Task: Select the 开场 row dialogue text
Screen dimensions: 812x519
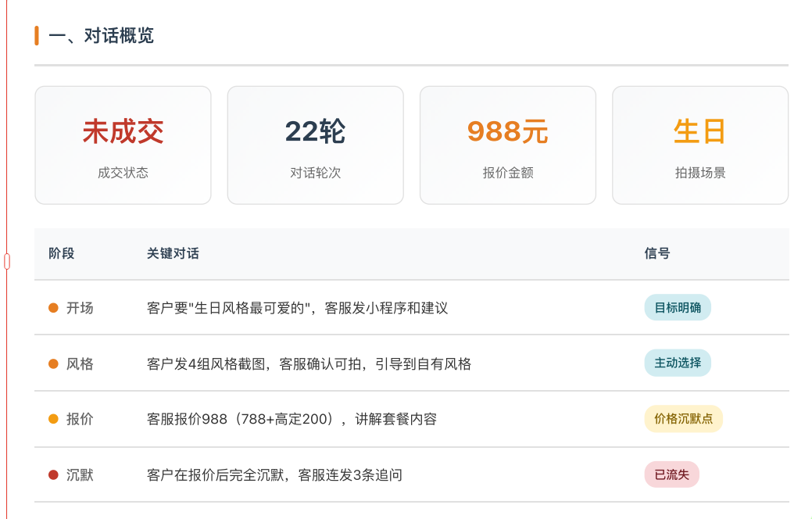Action: tap(297, 308)
